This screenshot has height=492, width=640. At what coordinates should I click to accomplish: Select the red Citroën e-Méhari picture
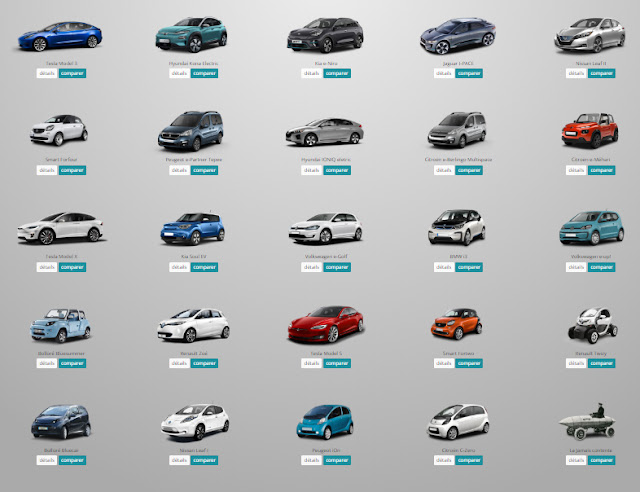[590, 130]
